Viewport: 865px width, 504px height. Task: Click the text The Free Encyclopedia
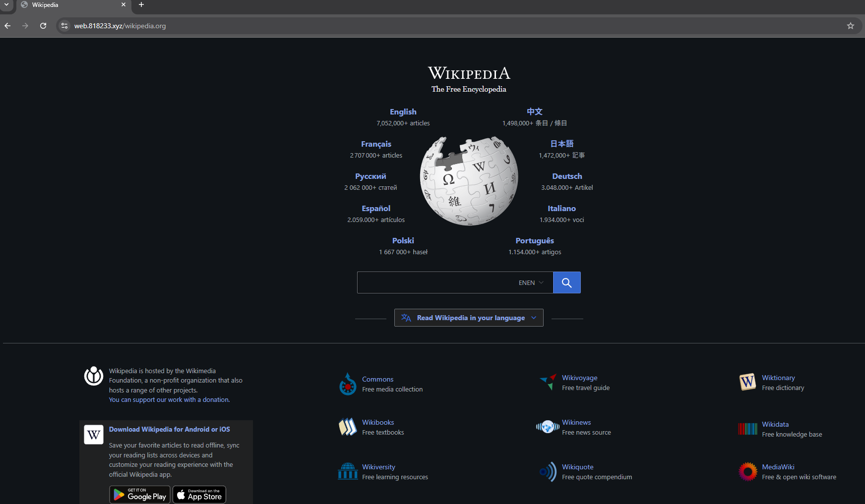(469, 89)
